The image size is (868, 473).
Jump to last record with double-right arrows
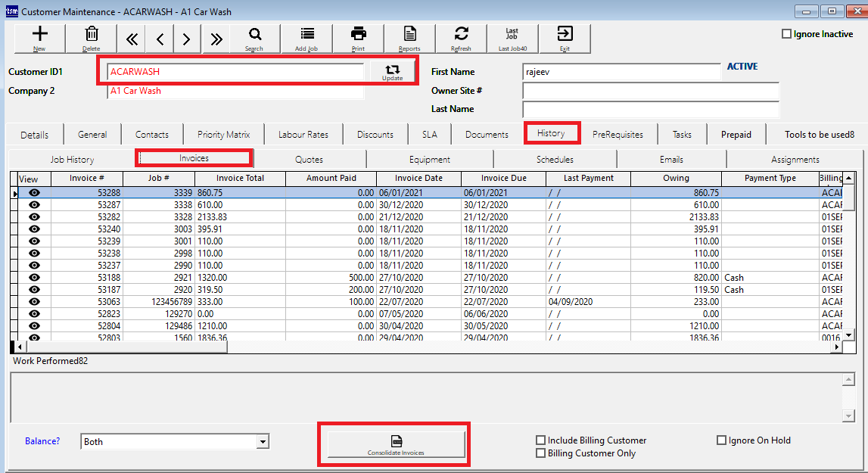216,39
